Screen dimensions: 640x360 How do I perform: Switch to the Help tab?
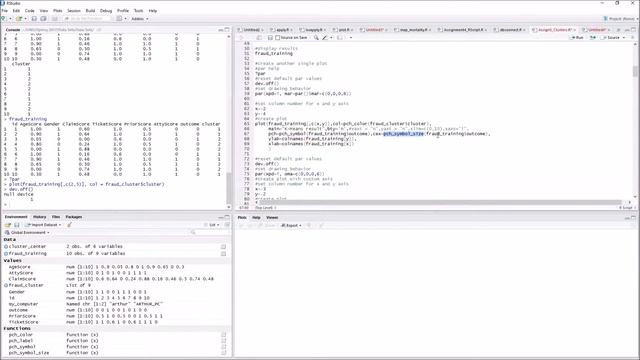256,218
